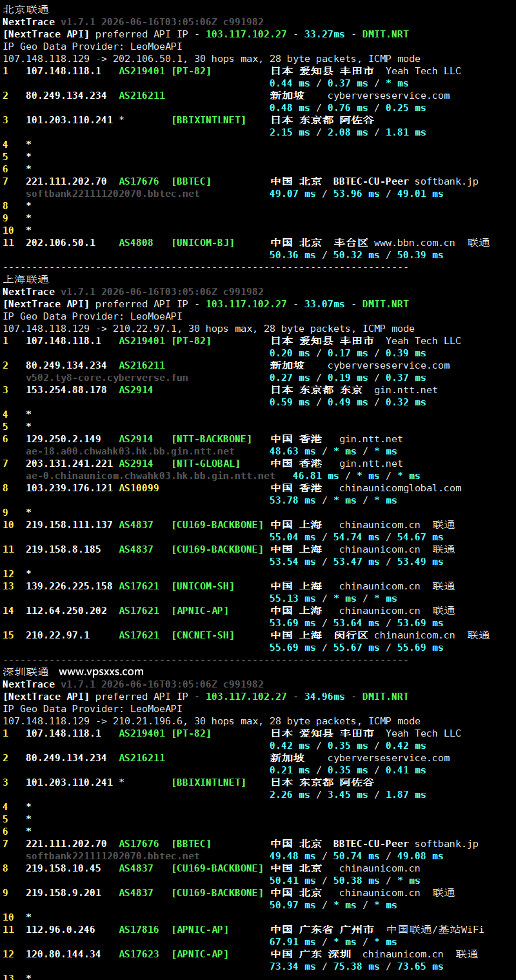The width and height of the screenshot is (516, 980).
Task: Click hop IP 153.254.88.178
Action: click(x=66, y=390)
